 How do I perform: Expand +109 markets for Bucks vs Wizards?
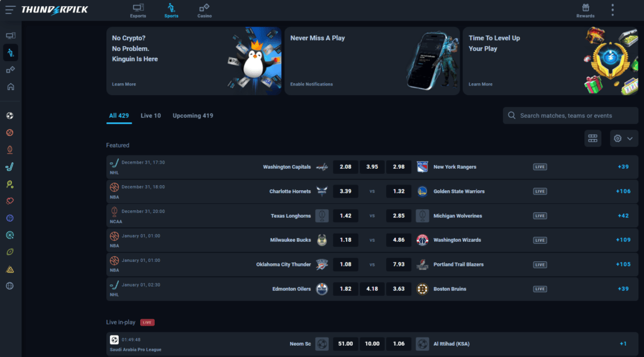(623, 240)
